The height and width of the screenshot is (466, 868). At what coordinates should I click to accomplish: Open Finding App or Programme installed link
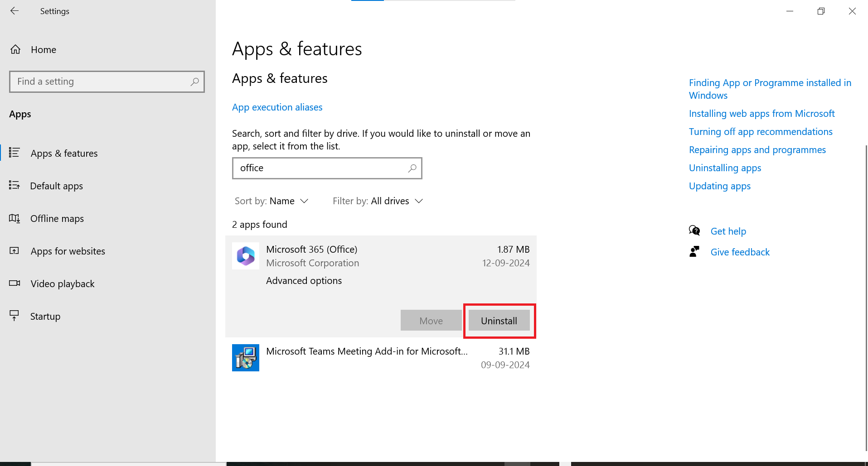(770, 89)
